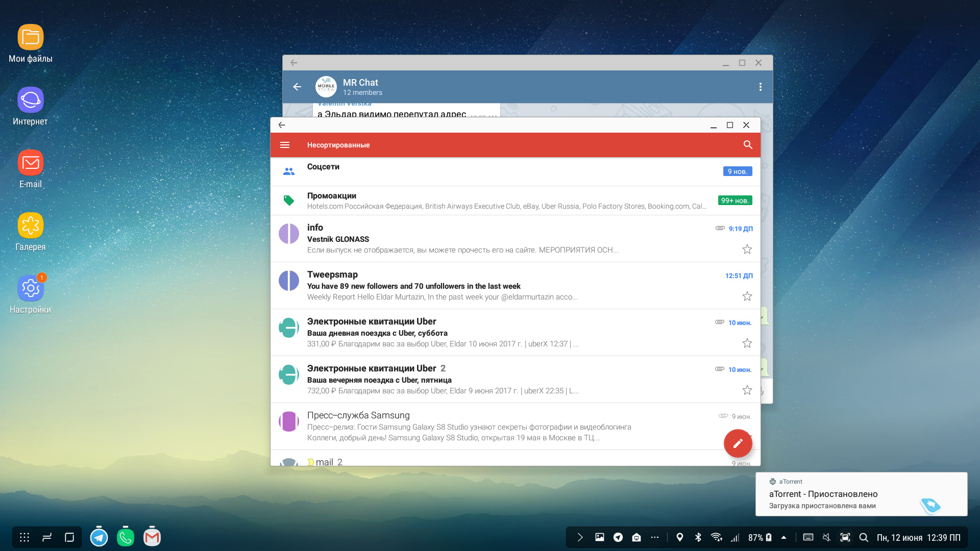Open email from Пресс-служба Samsung
Image resolution: width=980 pixels, height=551 pixels.
(x=516, y=427)
